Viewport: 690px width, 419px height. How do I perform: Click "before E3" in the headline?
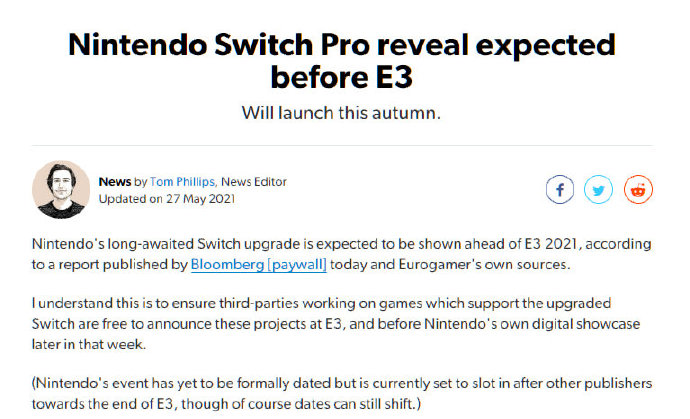(342, 77)
